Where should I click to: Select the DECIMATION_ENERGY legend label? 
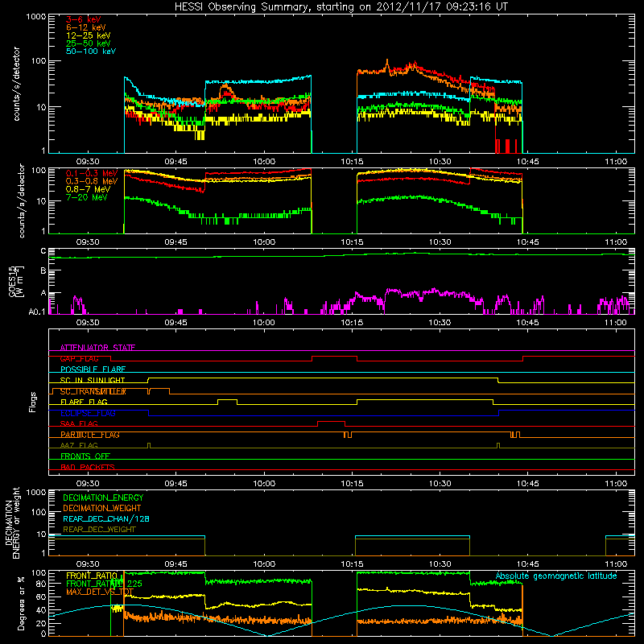[103, 497]
